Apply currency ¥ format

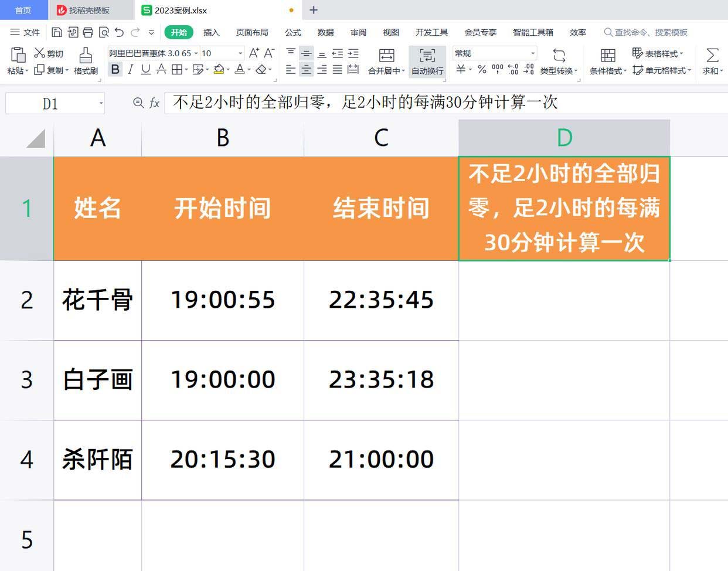tap(461, 70)
